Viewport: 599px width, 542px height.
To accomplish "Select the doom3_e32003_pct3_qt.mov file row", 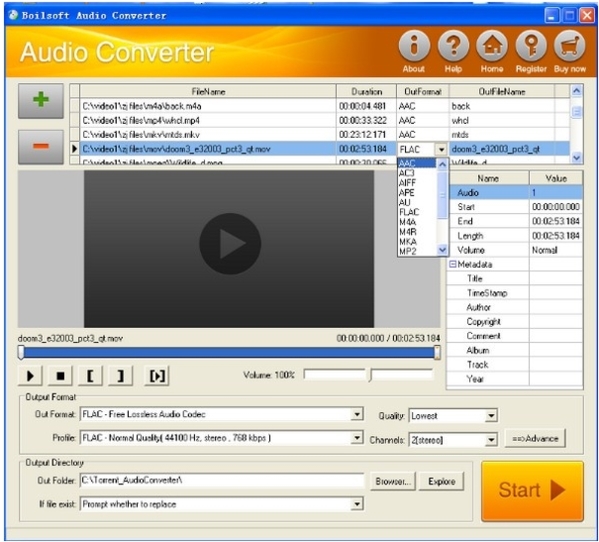I will (x=319, y=149).
